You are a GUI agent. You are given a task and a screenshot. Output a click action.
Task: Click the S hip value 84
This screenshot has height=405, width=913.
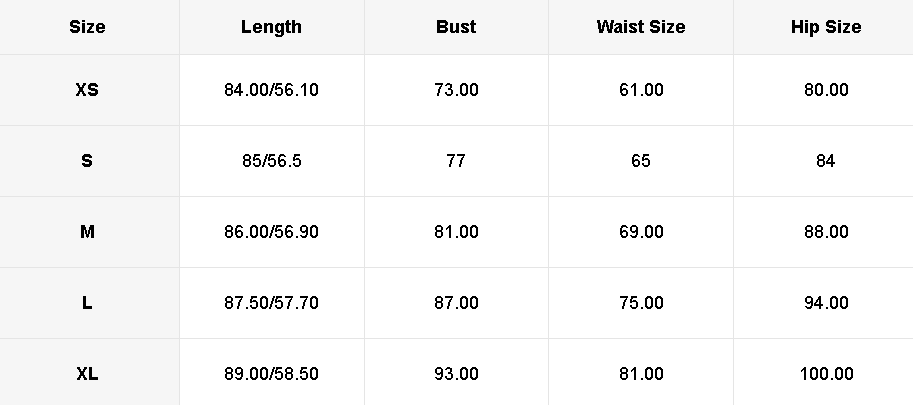pos(826,161)
